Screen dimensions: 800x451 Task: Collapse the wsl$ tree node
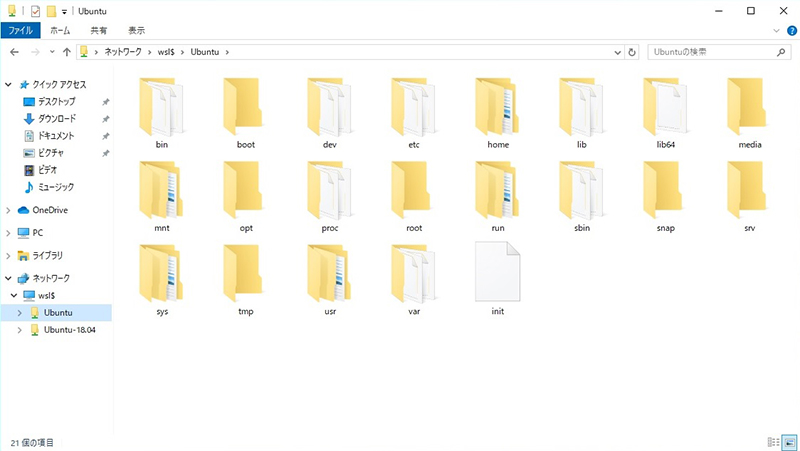click(x=14, y=295)
